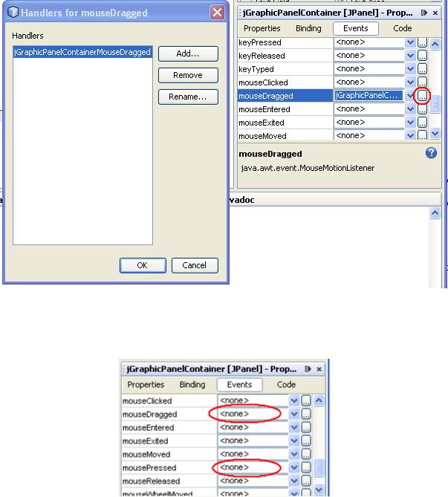
Task: Open ellipsis editor for keyReleased event
Action: point(422,56)
